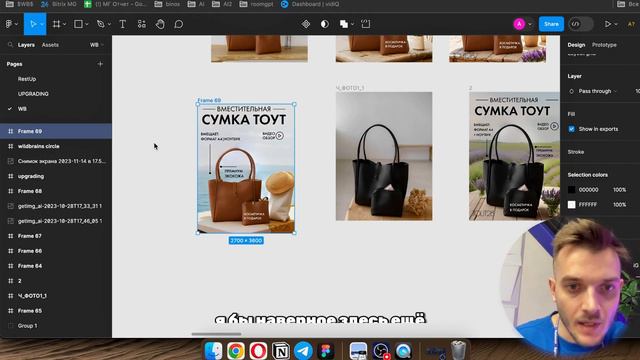The image size is (640, 360).
Task: Select the wildbrains circle layer
Action: (56, 146)
